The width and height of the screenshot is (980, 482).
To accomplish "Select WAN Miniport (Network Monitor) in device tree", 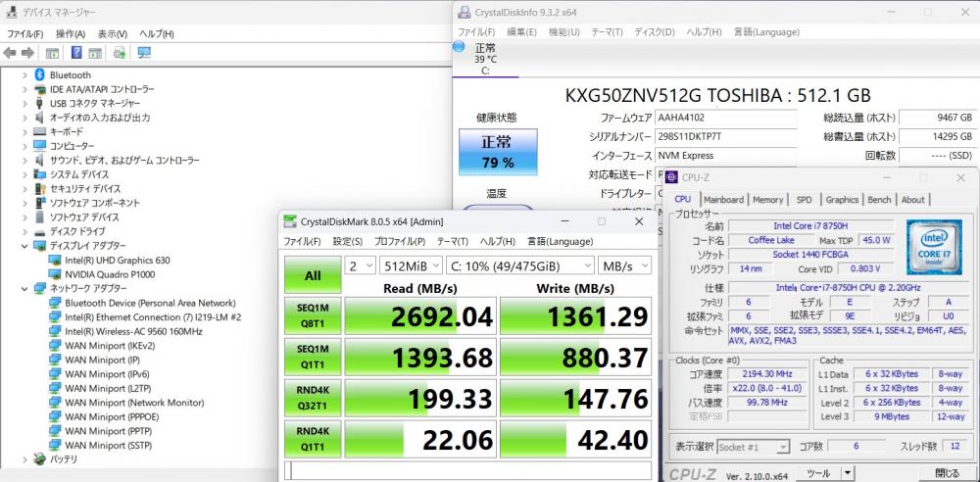I will tap(134, 403).
